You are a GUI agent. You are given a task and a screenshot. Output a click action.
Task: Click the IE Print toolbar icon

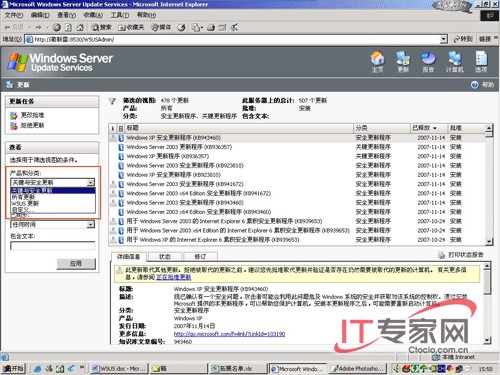(x=211, y=27)
